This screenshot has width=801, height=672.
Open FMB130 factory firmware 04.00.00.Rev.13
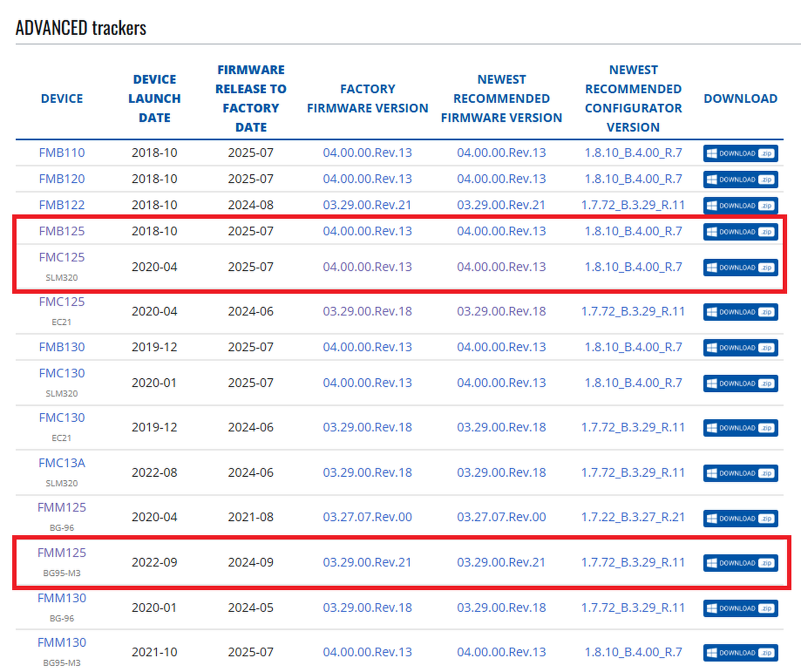367,347
